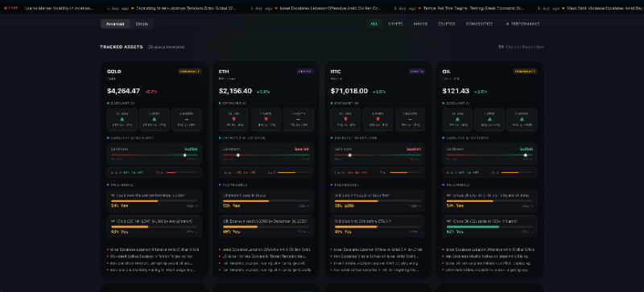
Task: Click the crypto badge on BTC card
Action: [x=416, y=72]
